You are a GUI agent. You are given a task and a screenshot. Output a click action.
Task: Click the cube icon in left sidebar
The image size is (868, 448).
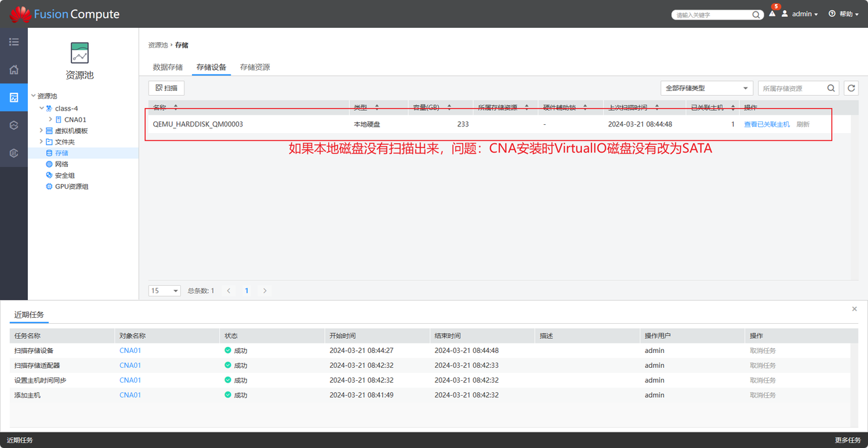pos(14,126)
